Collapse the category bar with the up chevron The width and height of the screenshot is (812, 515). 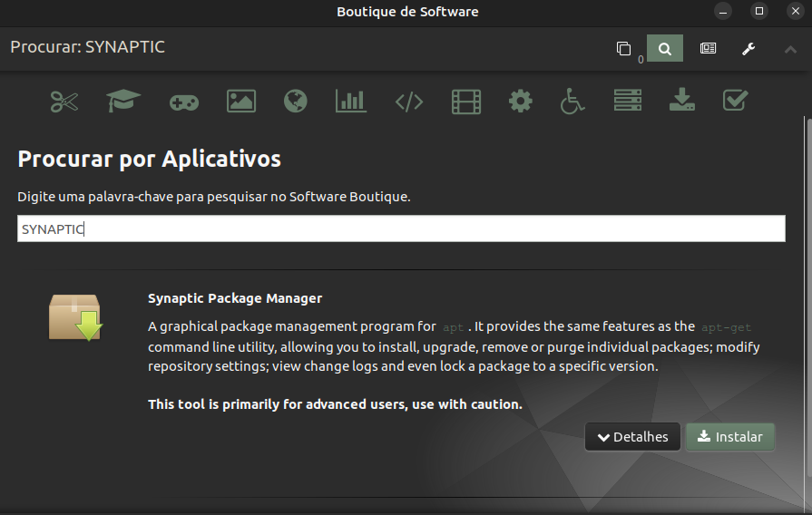[x=790, y=49]
